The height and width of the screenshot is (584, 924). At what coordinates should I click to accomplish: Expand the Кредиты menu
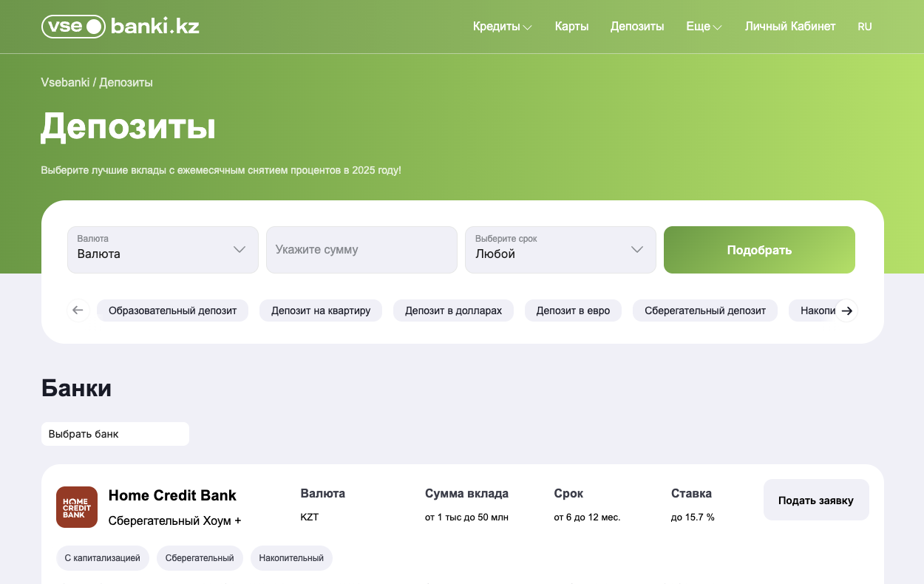pos(502,27)
